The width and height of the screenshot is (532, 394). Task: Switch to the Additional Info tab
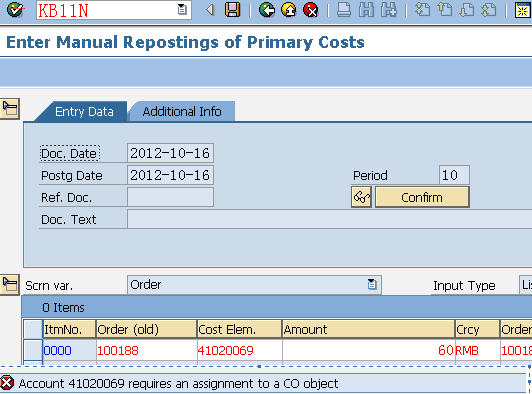coord(182,111)
